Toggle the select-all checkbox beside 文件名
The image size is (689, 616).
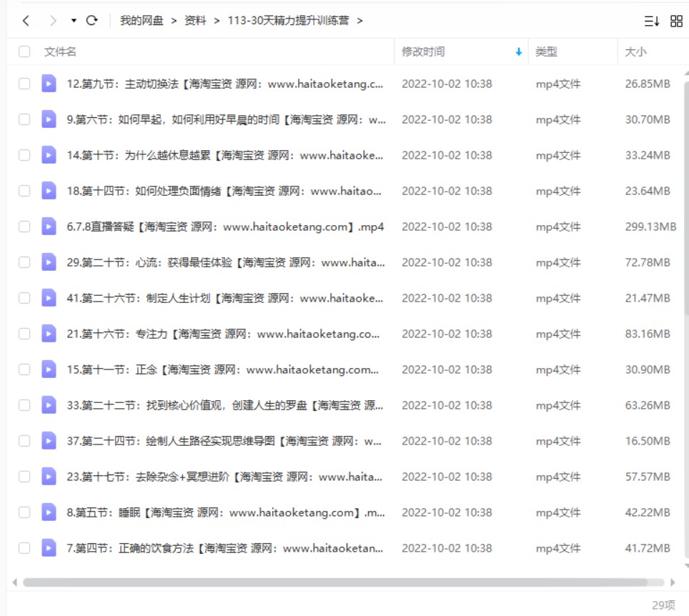pos(24,51)
